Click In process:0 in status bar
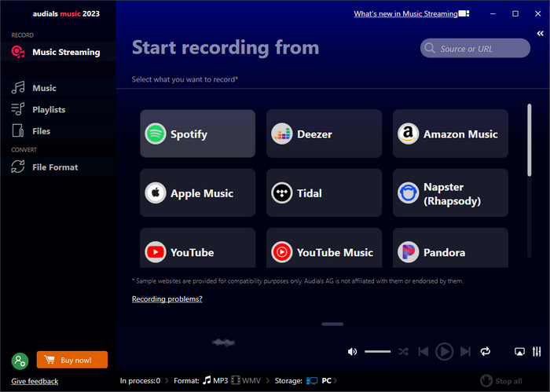 click(x=140, y=381)
